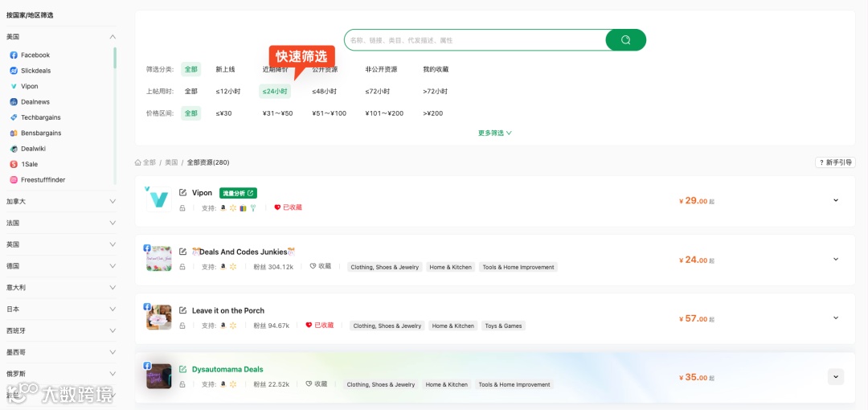Viewport: 868px width, 410px height.
Task: Click the 新手引导 help button
Action: (835, 162)
